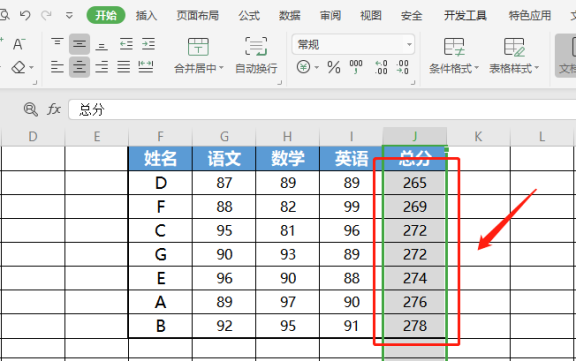The width and height of the screenshot is (576, 362).
Task: Expand the 条件格式 dropdown
Action: pos(454,55)
